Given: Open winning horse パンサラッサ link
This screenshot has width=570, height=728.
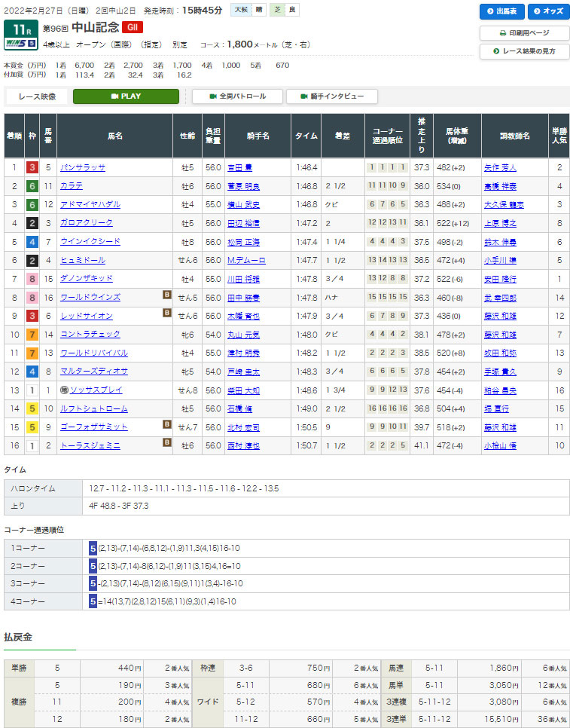Looking at the screenshot, I should pyautogui.click(x=83, y=167).
